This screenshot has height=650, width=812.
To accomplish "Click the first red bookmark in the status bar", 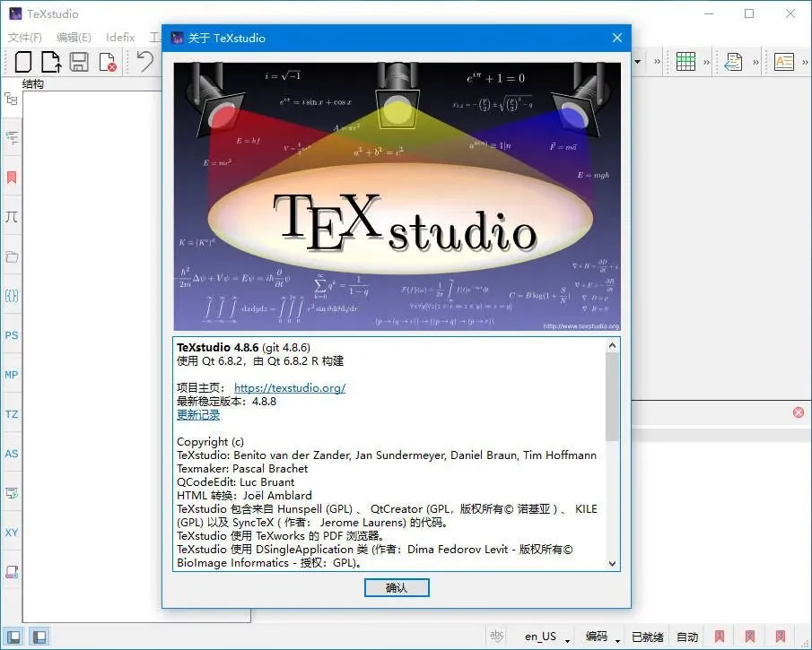I will 720,636.
